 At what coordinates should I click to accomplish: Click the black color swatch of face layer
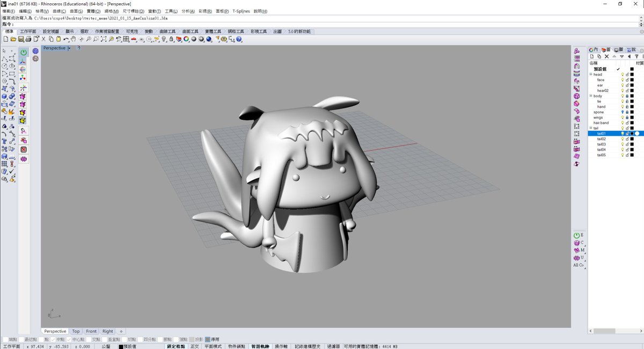point(632,80)
